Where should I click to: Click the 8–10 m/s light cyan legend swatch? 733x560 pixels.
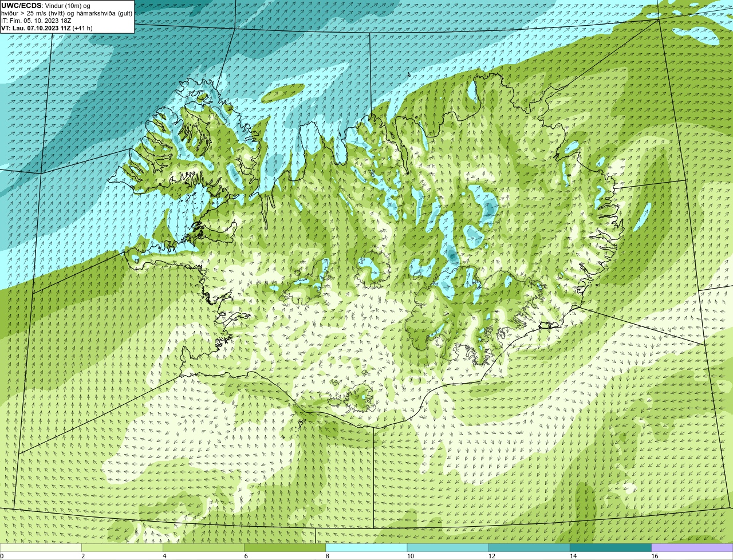point(366,547)
